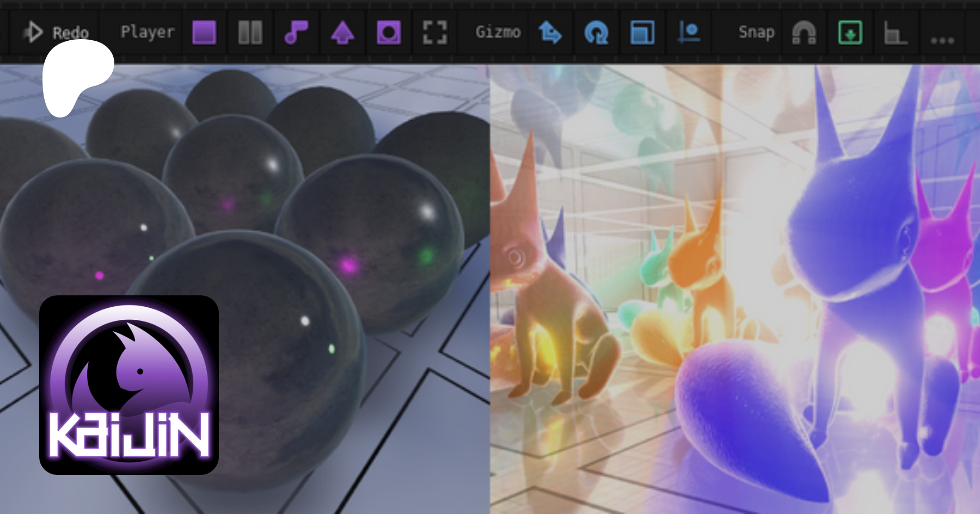Viewport: 980px width, 514px height.
Task: Click the Kaijin logo badge
Action: pos(129,385)
